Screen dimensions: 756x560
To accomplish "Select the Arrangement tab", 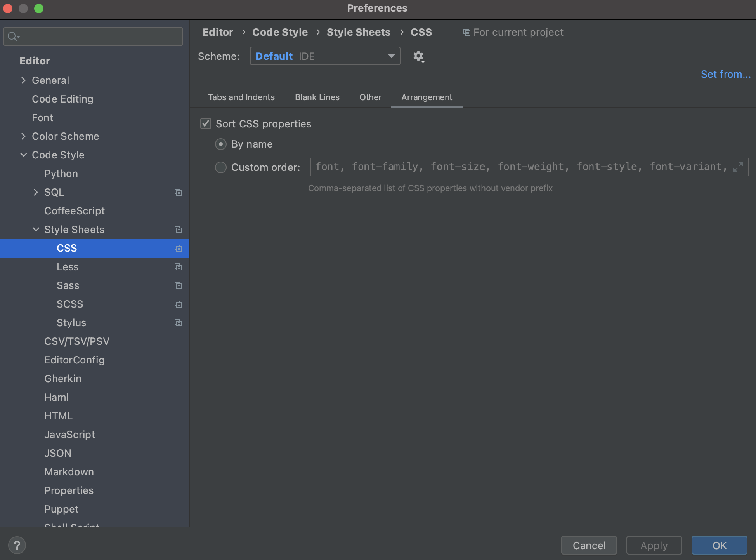I will 427,97.
